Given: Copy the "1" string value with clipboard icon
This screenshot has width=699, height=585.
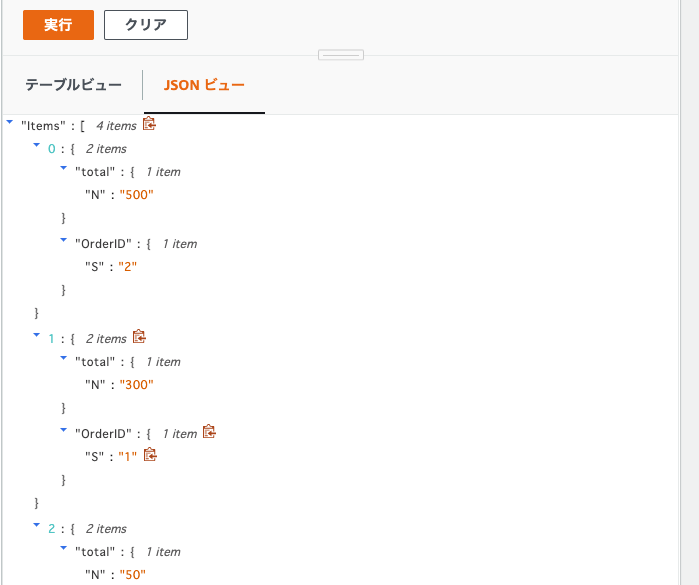Looking at the screenshot, I should [151, 455].
